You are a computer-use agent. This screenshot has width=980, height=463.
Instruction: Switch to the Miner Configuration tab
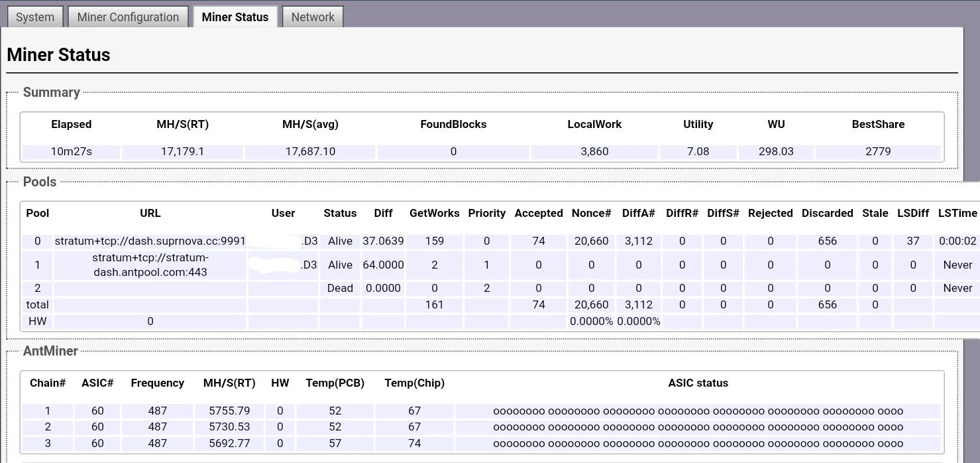pyautogui.click(x=128, y=17)
